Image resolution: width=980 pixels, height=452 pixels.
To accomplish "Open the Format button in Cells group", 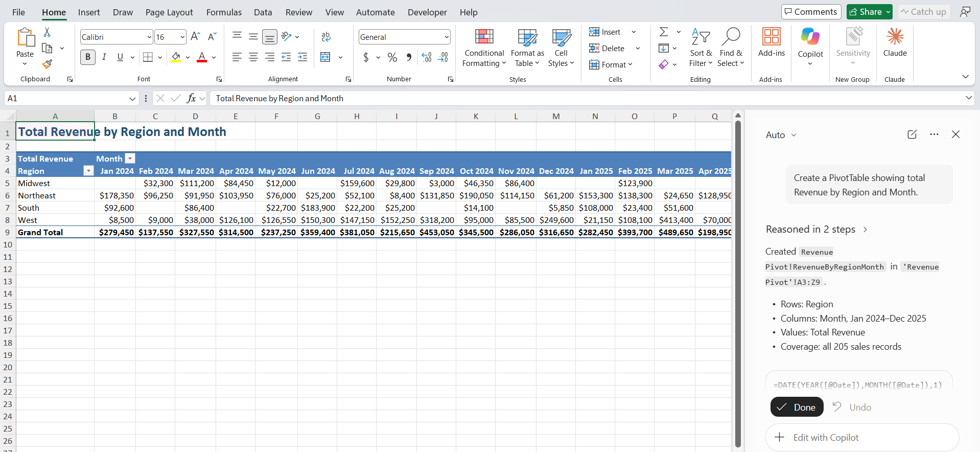I will tap(611, 64).
